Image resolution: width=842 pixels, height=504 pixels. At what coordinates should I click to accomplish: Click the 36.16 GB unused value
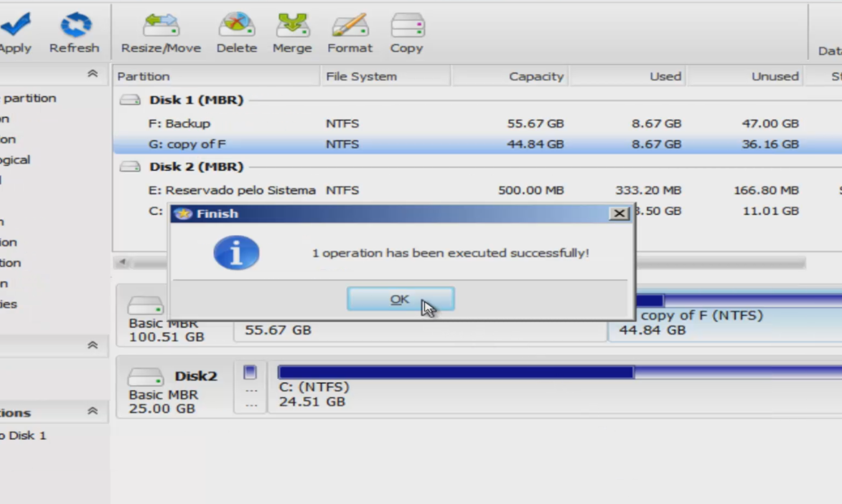770,144
